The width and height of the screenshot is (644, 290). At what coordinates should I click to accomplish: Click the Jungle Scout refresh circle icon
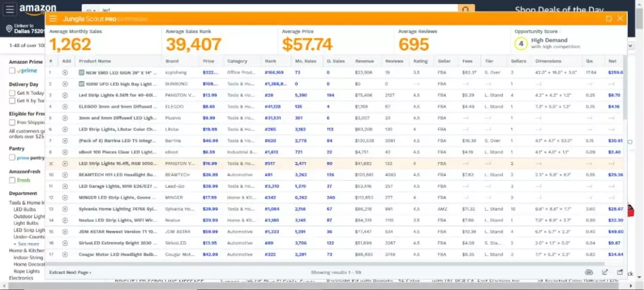(608, 18)
